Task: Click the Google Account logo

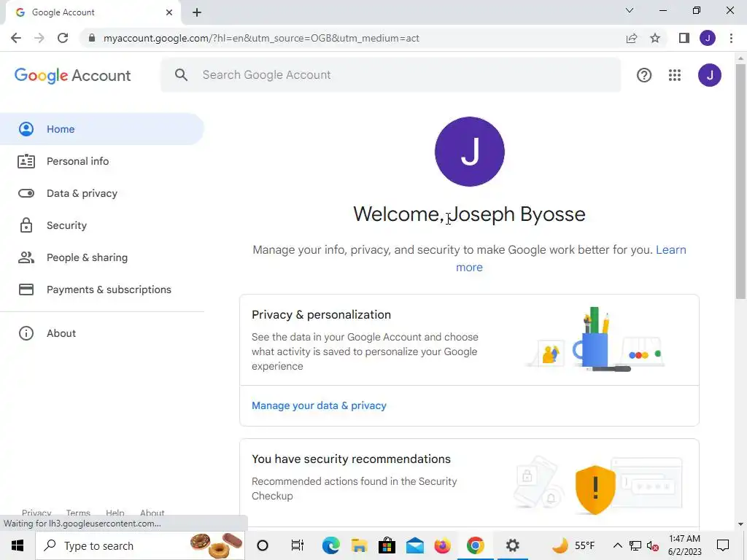Action: tap(72, 75)
